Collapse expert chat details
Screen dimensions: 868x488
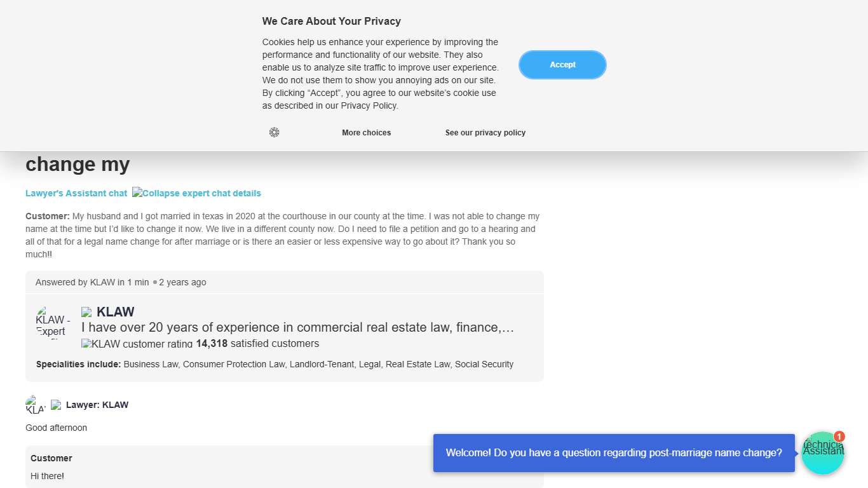click(197, 193)
